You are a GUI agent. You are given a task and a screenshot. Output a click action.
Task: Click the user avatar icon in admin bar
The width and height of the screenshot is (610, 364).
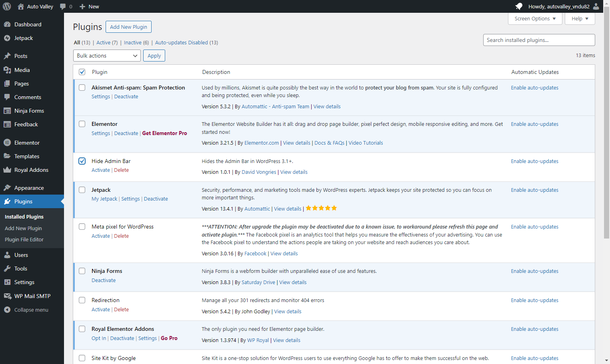pyautogui.click(x=596, y=6)
